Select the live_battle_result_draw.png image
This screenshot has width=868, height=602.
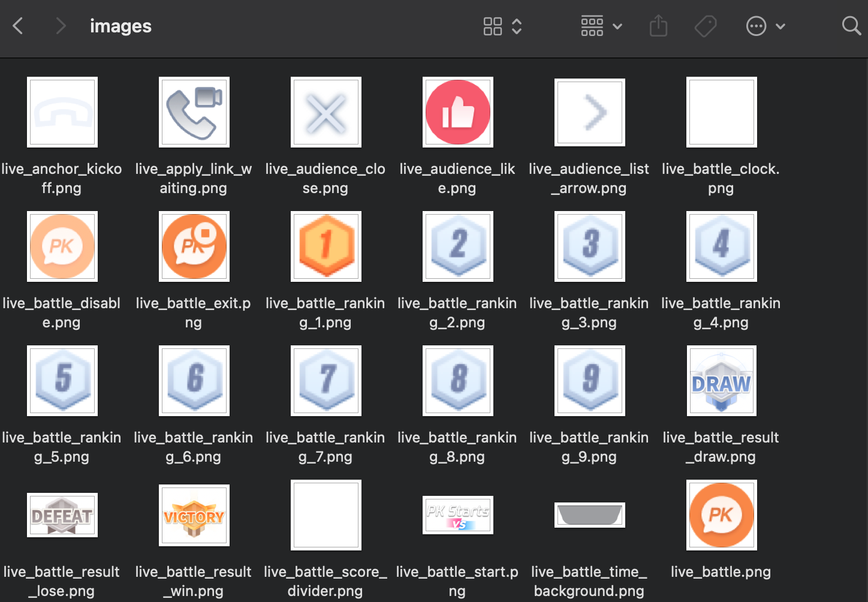(x=721, y=381)
